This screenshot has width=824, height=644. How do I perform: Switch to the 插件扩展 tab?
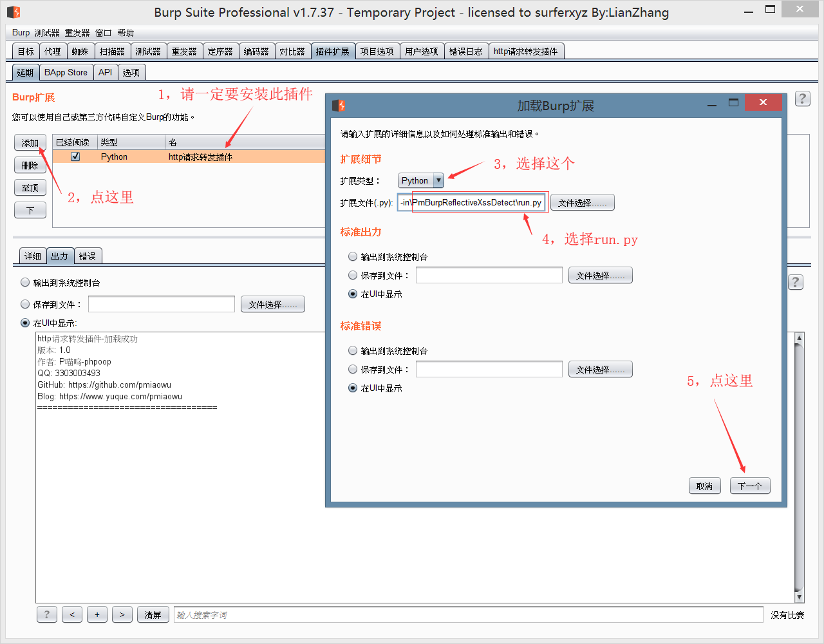[x=333, y=52]
